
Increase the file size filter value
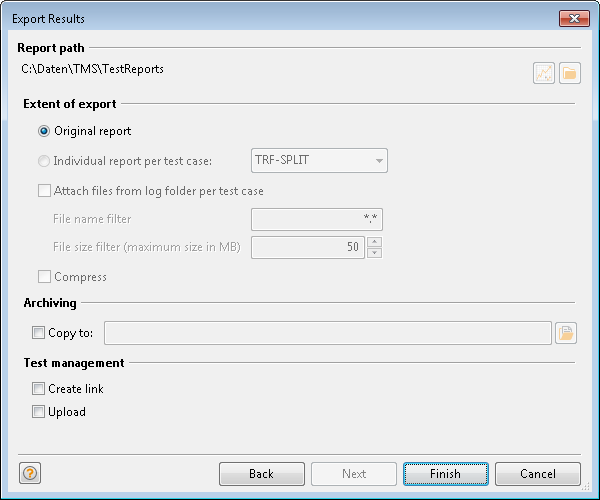[x=374, y=242]
